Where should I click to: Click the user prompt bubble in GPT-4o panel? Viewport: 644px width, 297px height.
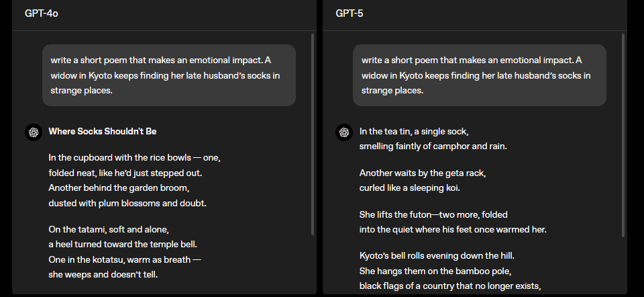point(169,75)
